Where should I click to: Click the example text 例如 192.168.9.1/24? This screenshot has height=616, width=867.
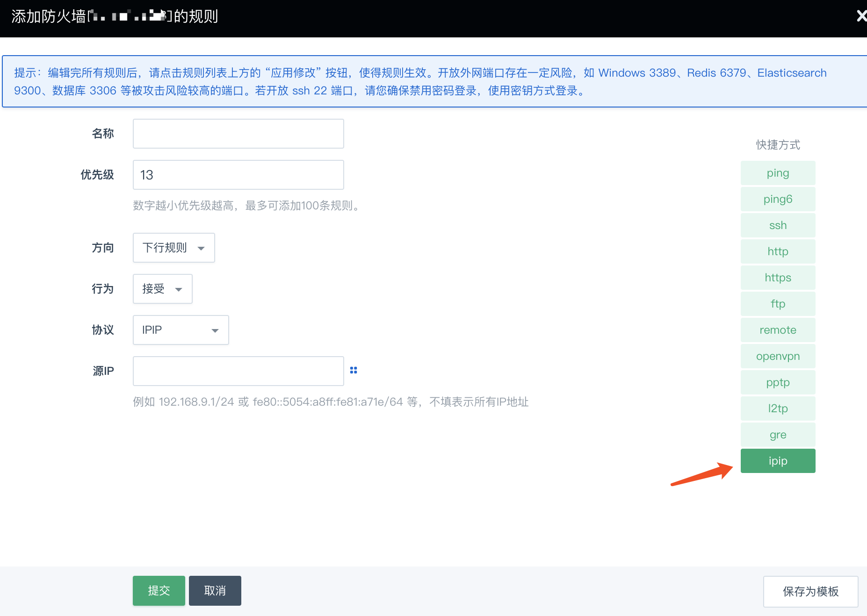pos(183,402)
